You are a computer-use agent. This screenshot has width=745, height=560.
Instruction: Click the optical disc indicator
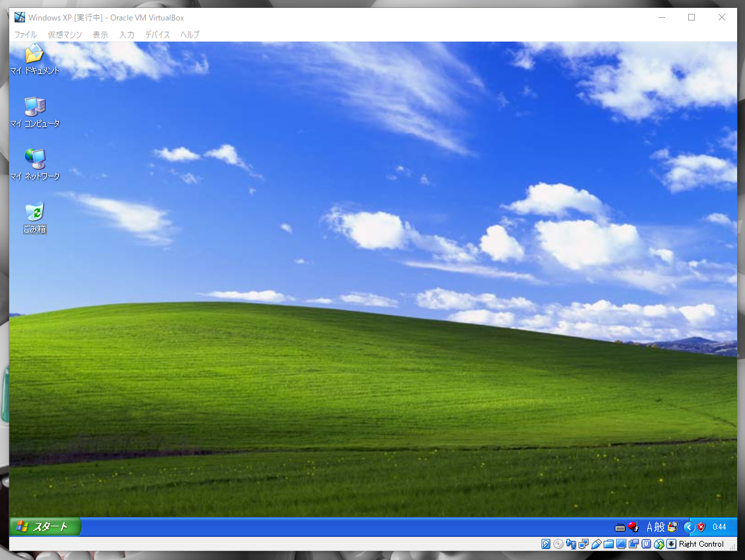tap(559, 544)
